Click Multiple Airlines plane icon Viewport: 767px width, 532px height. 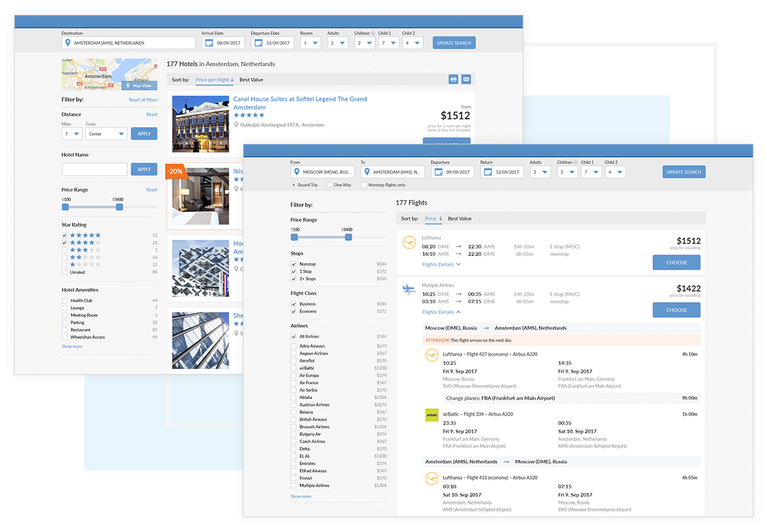coord(409,290)
